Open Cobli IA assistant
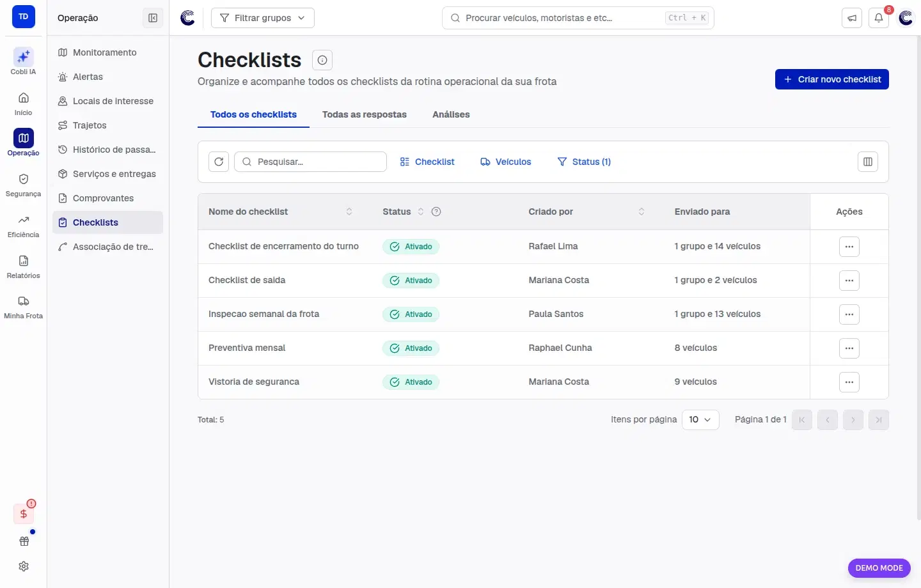The image size is (921, 588). tap(23, 61)
